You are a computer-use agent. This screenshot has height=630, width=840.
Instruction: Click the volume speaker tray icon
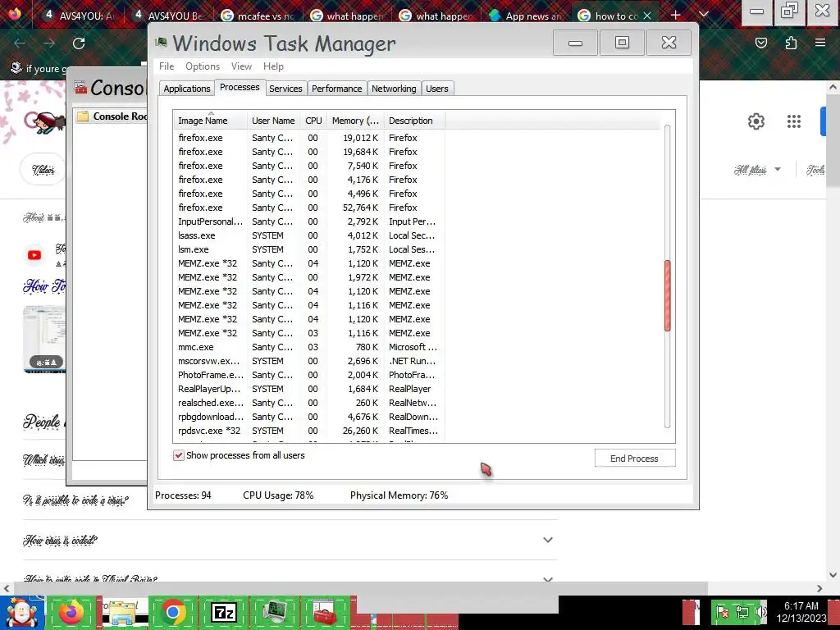click(x=760, y=612)
